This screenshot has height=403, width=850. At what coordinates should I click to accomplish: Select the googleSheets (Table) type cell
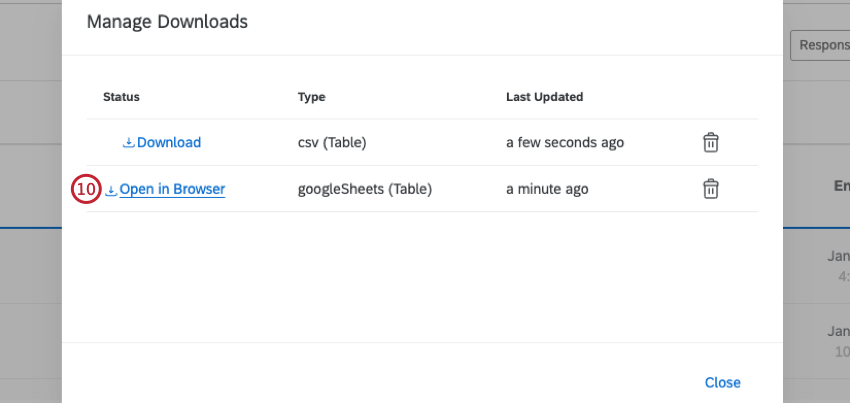(365, 189)
